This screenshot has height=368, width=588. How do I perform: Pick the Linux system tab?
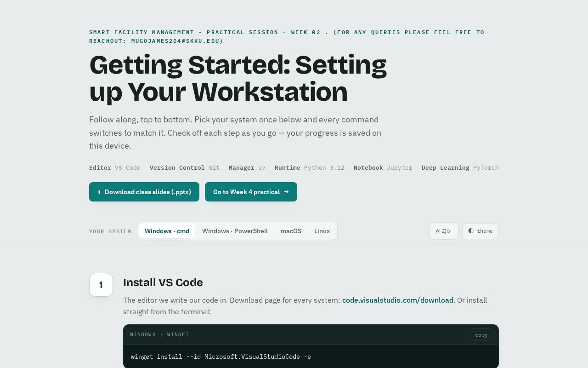click(x=322, y=231)
